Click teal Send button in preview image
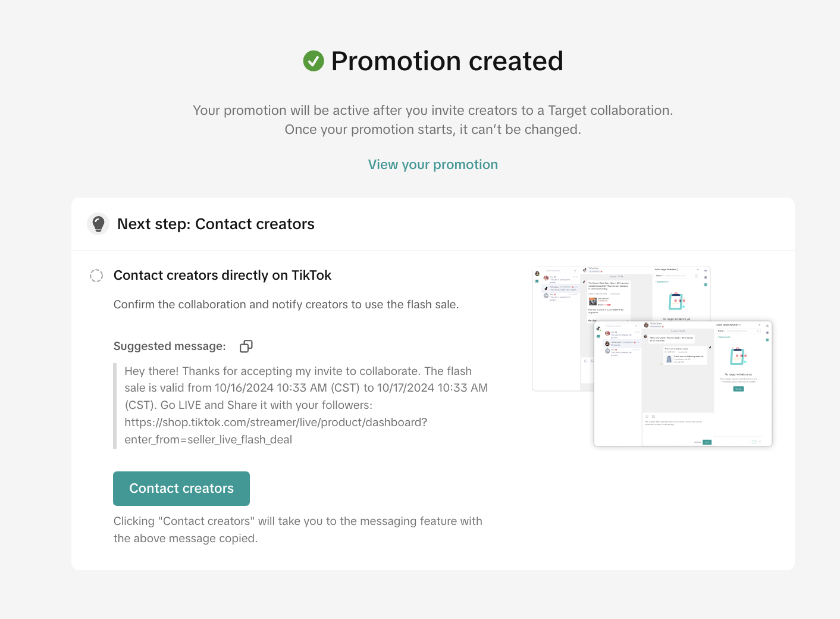The height and width of the screenshot is (619, 840). coord(707,442)
